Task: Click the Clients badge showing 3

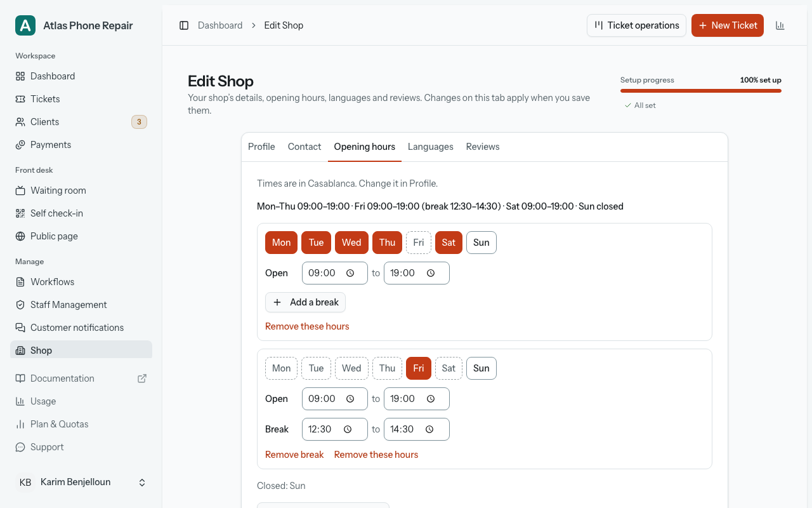Action: coord(139,122)
